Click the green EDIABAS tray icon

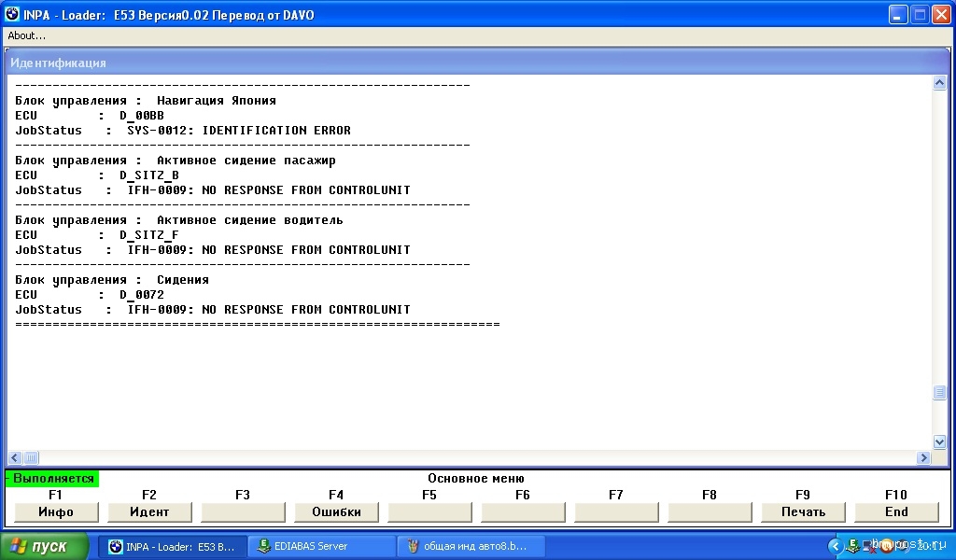tap(852, 546)
